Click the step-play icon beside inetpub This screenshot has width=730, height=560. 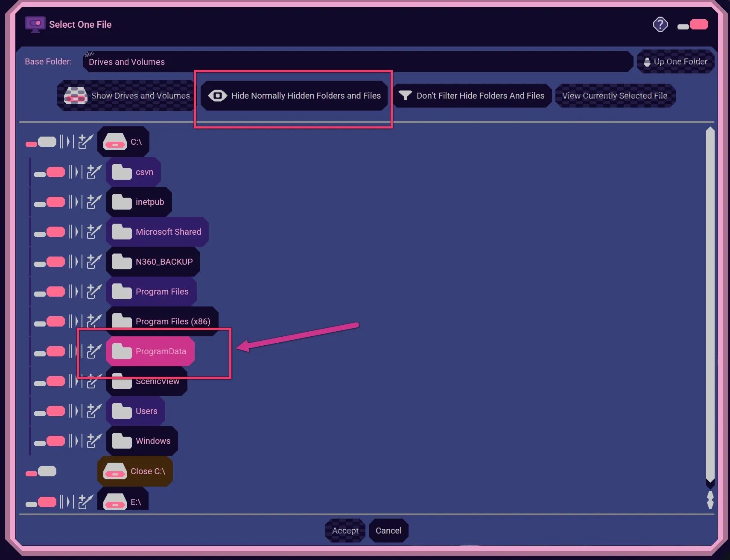(x=75, y=202)
